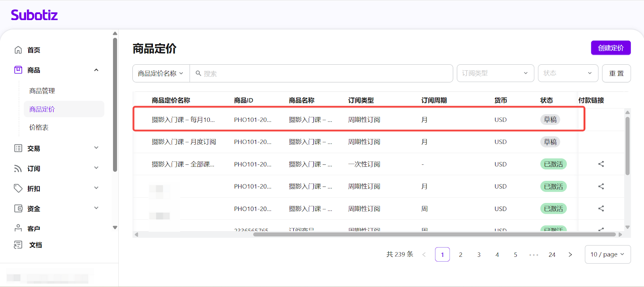644x287 pixels.
Task: Open the 10 / page size selector
Action: pyautogui.click(x=607, y=254)
